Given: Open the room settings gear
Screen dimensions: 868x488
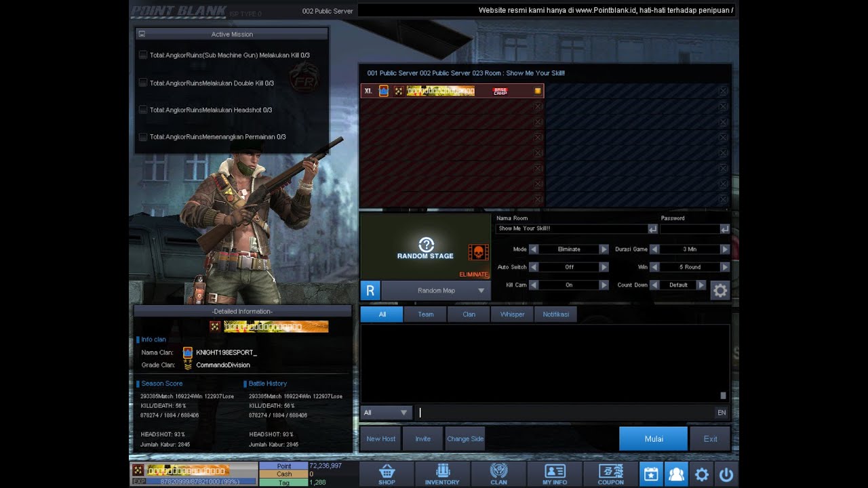Looking at the screenshot, I should click(x=720, y=291).
